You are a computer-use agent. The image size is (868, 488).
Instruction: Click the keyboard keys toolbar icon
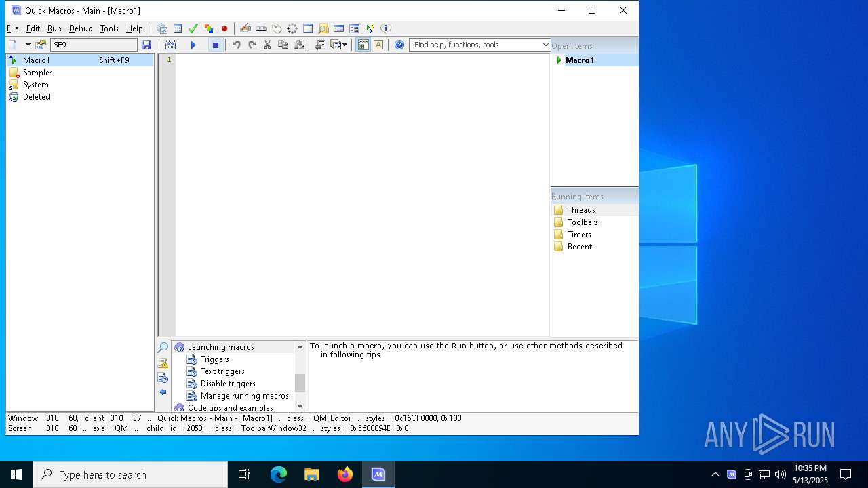point(261,28)
